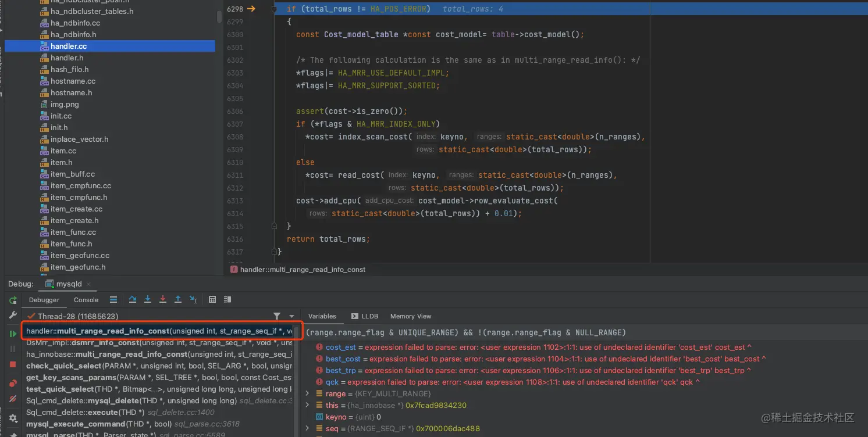868x437 pixels.
Task: Click item_geofunc.cc file icon
Action: (44, 255)
